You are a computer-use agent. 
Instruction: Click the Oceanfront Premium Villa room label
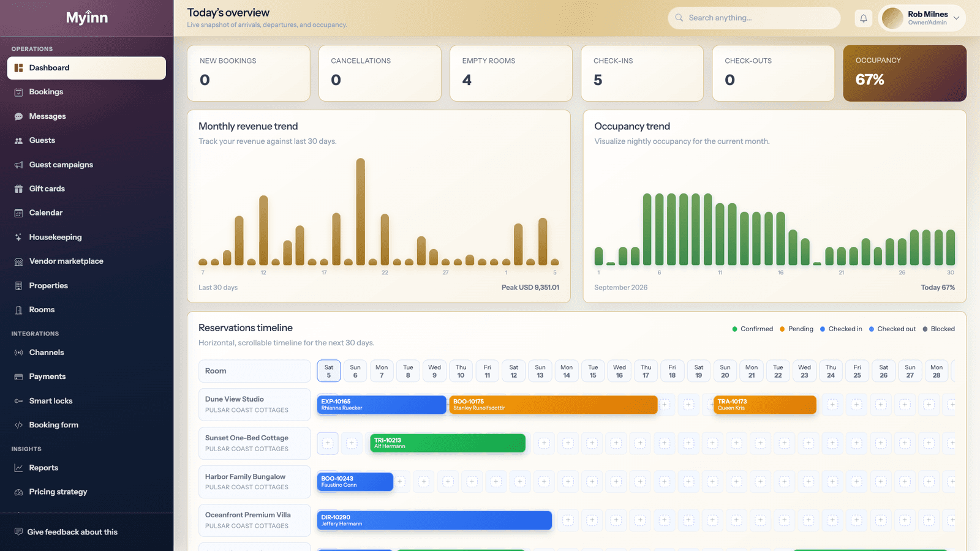(x=254, y=520)
